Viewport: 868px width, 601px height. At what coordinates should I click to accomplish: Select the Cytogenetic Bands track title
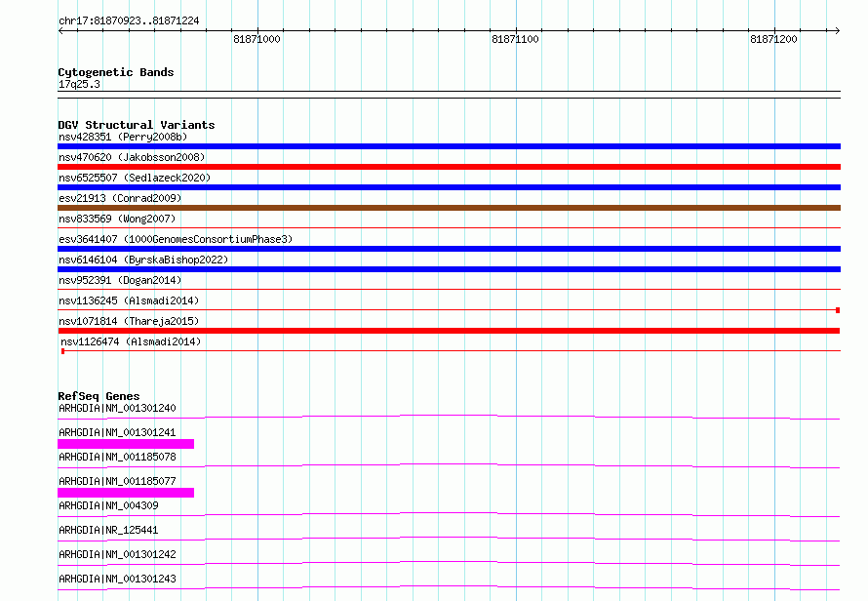(x=116, y=72)
